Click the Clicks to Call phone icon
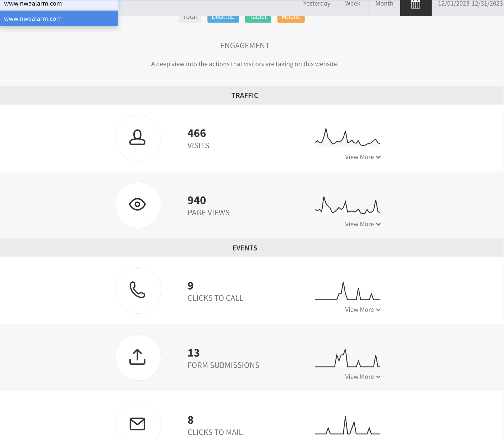The image size is (504, 440). point(138,290)
